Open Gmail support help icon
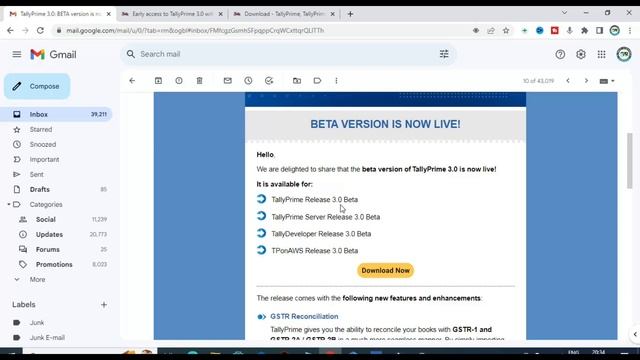Screen dimensions: 640x360 coord(560,54)
